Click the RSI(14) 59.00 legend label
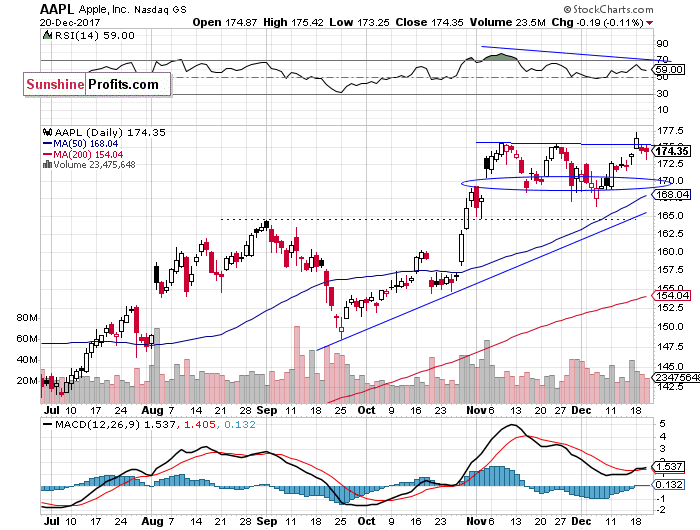This screenshot has height=530, width=700. [95, 36]
